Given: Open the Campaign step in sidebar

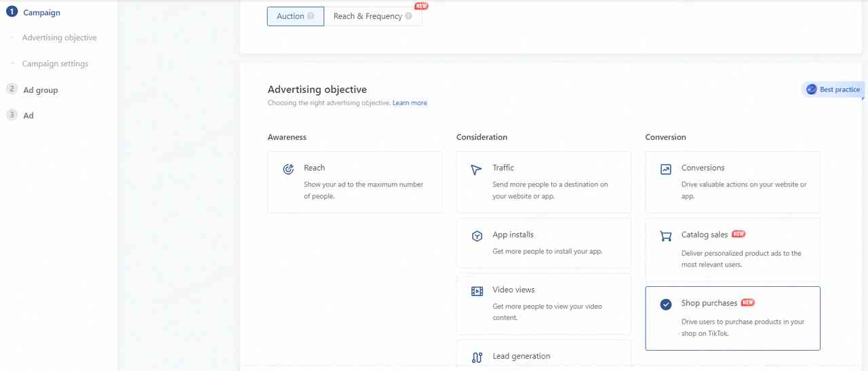Looking at the screenshot, I should coord(41,12).
